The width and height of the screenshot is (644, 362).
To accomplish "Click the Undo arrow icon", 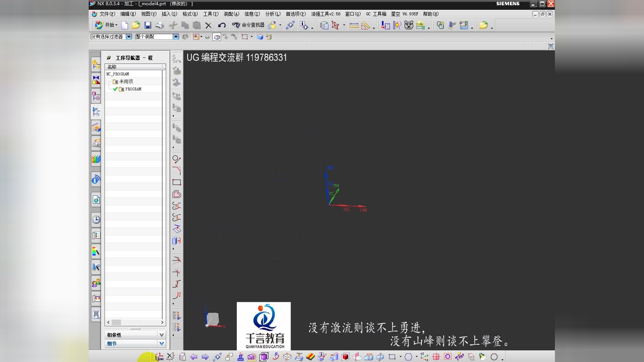I will pos(222,25).
